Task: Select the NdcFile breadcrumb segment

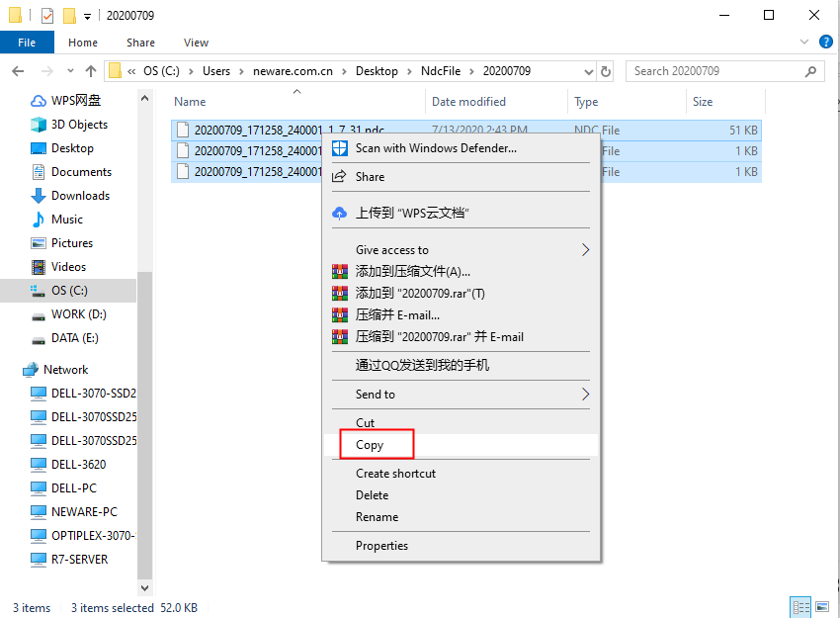Action: [441, 71]
